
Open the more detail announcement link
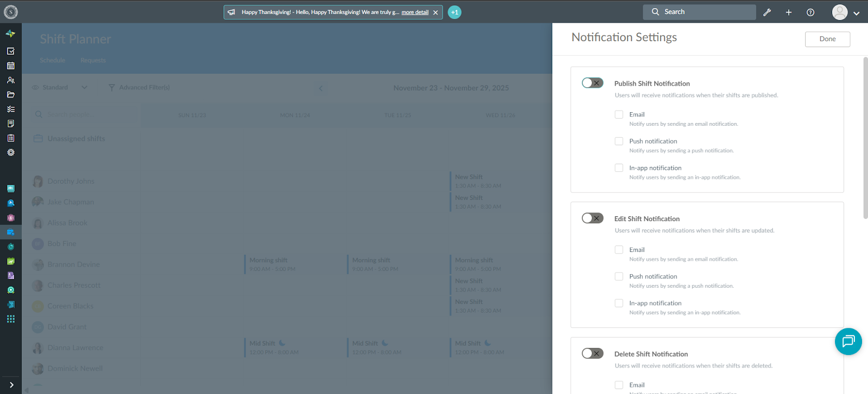coord(415,12)
